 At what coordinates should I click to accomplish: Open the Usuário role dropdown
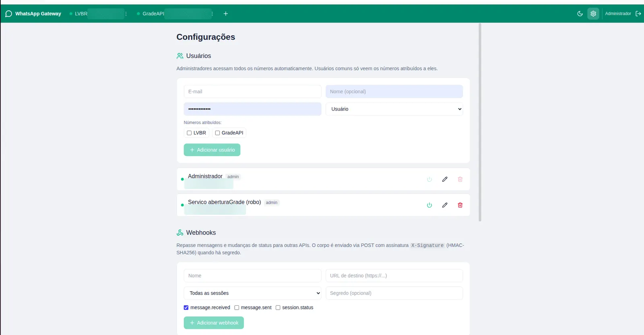pyautogui.click(x=394, y=109)
